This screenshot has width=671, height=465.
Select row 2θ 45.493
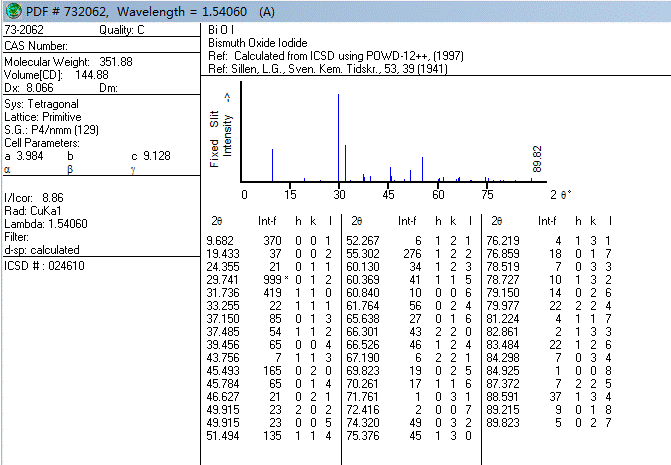269,371
